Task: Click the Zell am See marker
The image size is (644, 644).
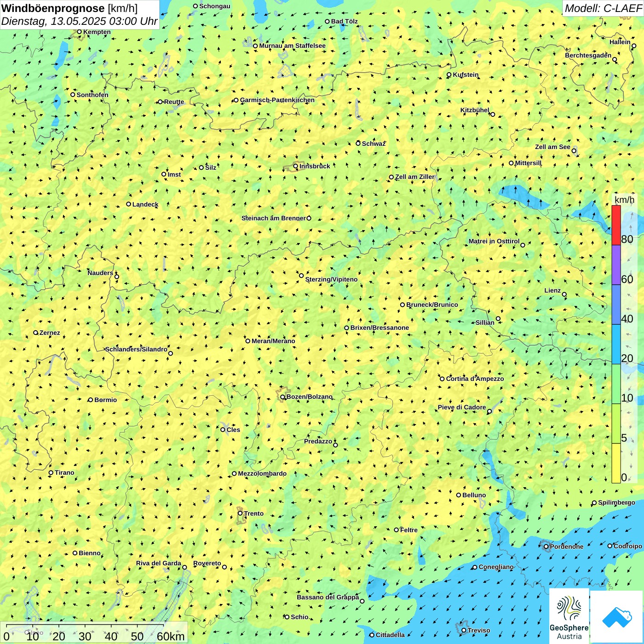Action: (574, 151)
